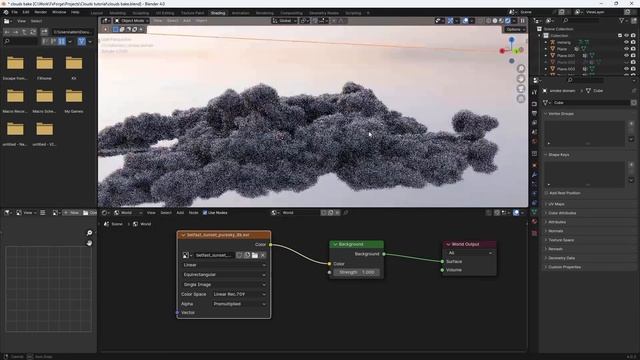Open the Linear interpolation dropdown
Viewport: 640px width, 360px height.
[224, 265]
